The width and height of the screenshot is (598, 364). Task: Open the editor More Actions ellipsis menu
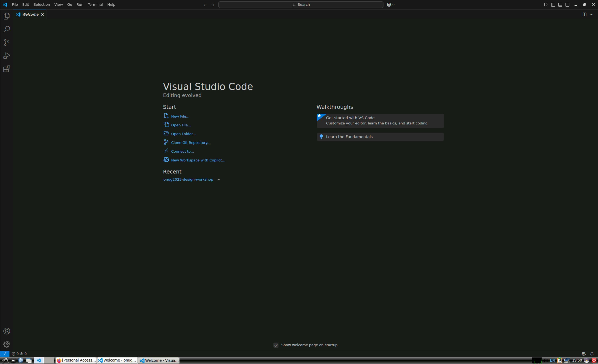(x=591, y=15)
